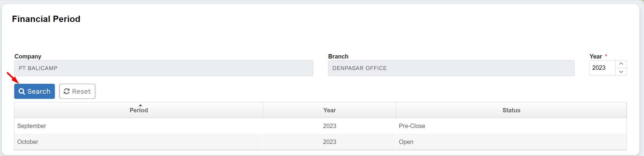644x156 pixels.
Task: Click the Period sort arrow indicator
Action: coord(140,105)
